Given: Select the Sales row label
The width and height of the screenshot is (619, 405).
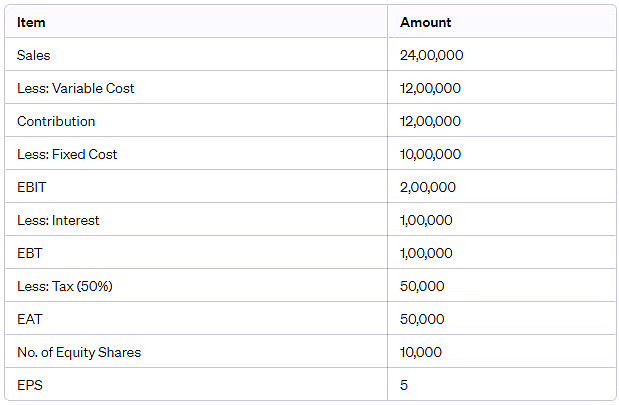Looking at the screenshot, I should [33, 55].
